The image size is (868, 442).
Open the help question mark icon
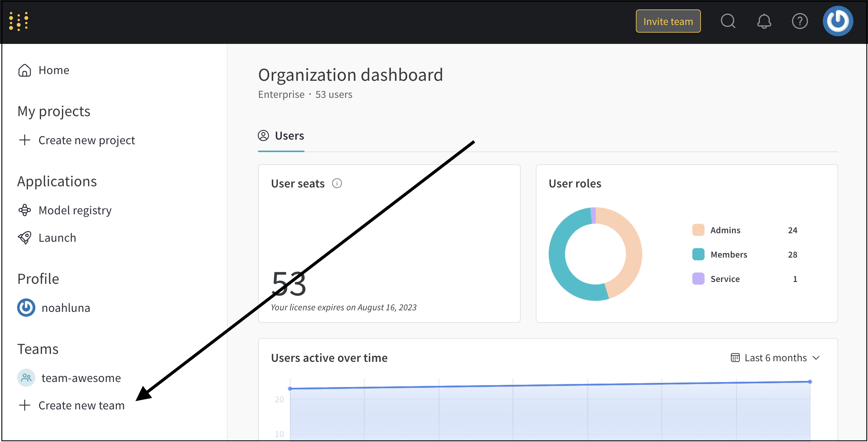[799, 21]
